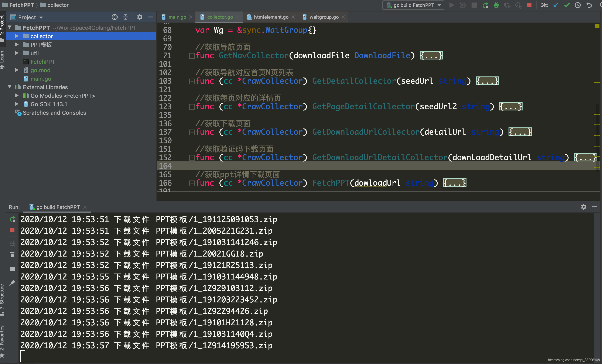Expand the util folder in tree
Image resolution: width=602 pixels, height=364 pixels.
pos(17,53)
